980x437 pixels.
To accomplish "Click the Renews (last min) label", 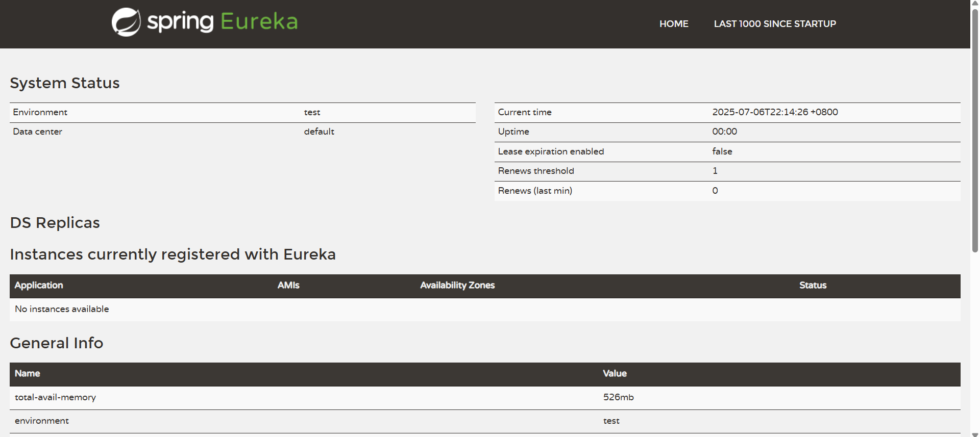I will (535, 191).
